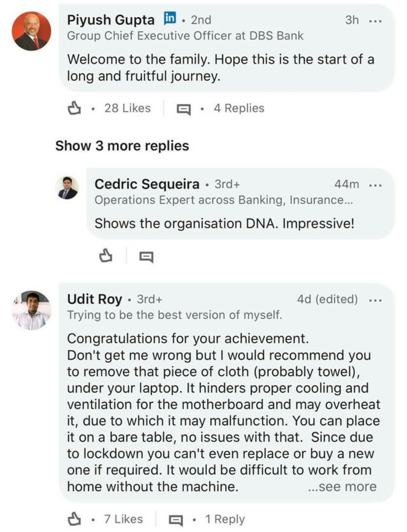407x532 pixels.
Task: Reply to Udit Roy's comment
Action: pyautogui.click(x=176, y=520)
